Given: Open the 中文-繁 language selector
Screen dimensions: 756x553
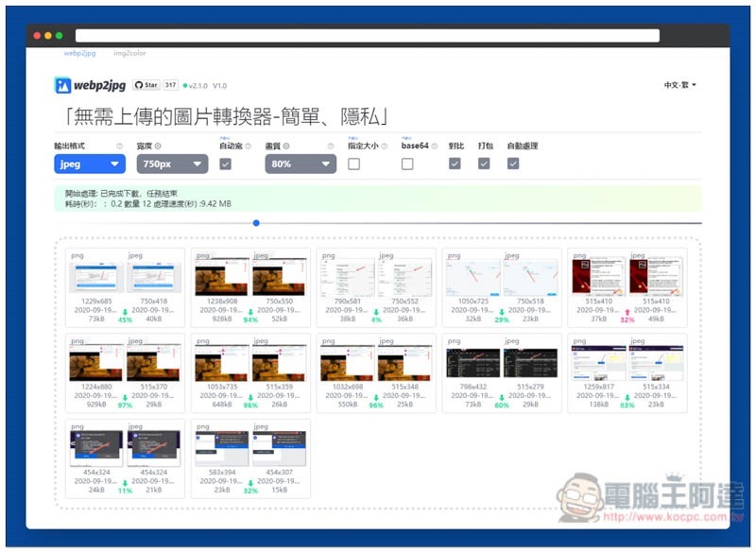Looking at the screenshot, I should coord(679,85).
